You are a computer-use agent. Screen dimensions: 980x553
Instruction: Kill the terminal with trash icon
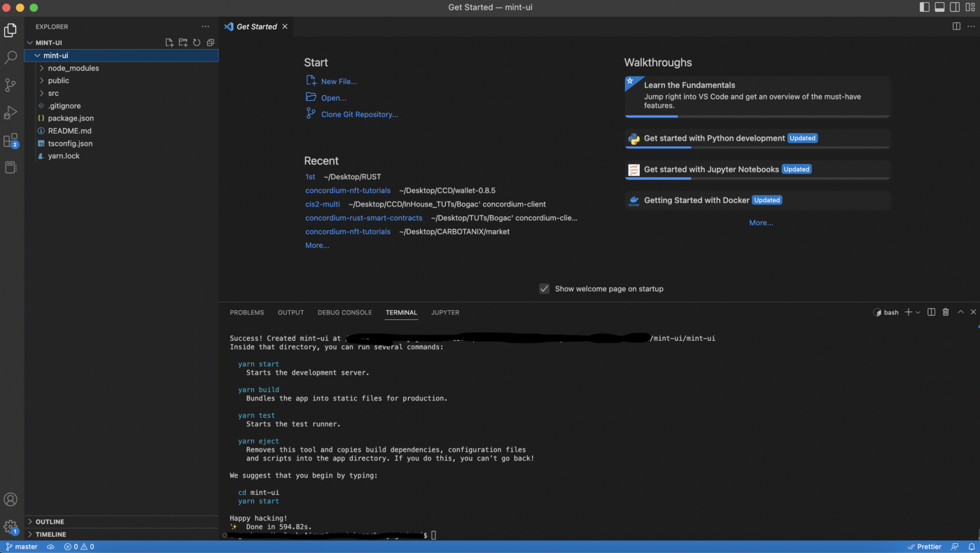click(x=946, y=312)
